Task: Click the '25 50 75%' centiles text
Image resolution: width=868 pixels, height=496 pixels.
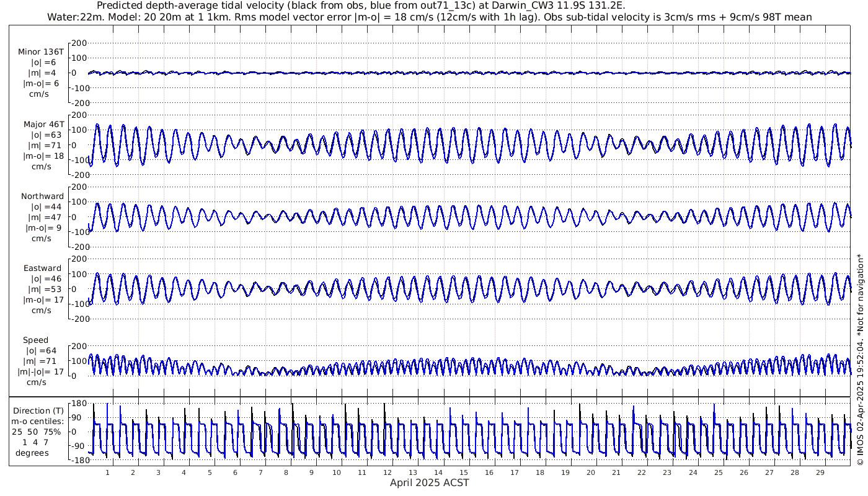Action: pos(37,432)
